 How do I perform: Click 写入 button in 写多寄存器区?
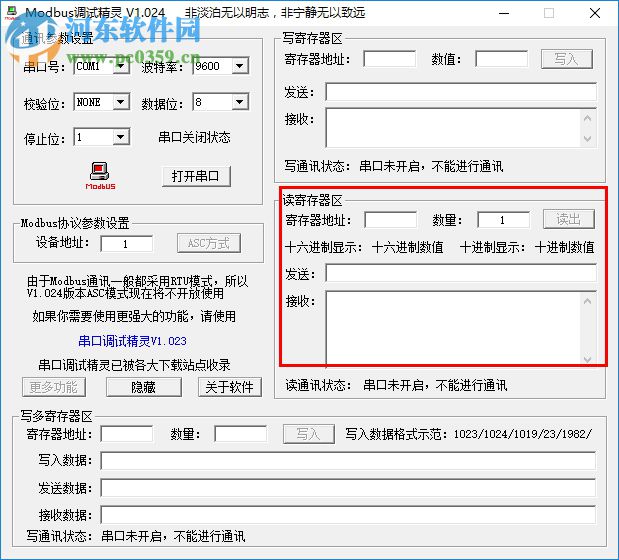(x=309, y=434)
